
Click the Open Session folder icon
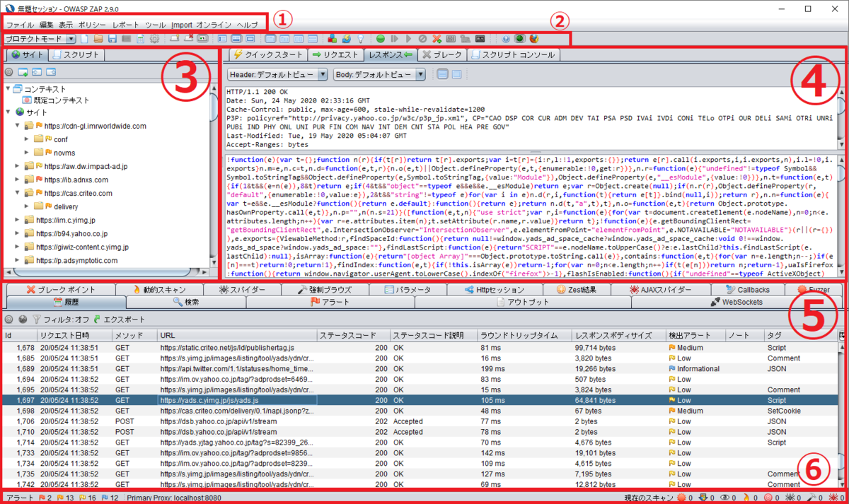pyautogui.click(x=98, y=38)
